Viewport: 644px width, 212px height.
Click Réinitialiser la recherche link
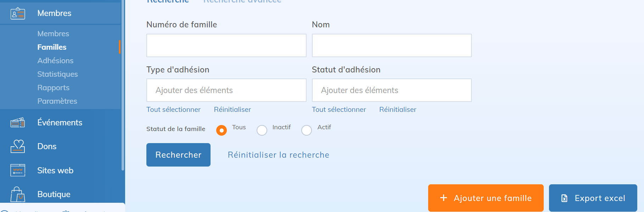[278, 155]
